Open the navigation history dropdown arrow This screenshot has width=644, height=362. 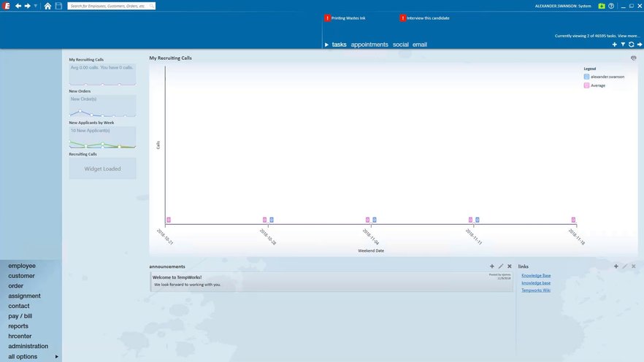click(36, 6)
